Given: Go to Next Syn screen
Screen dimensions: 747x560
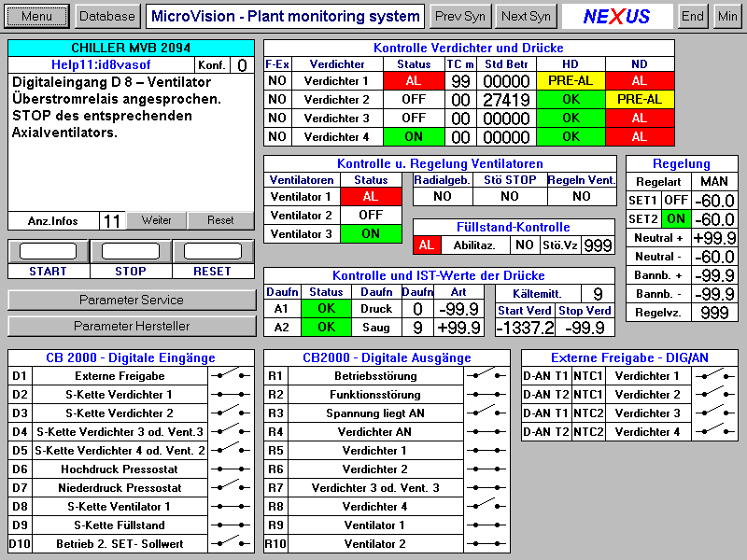Looking at the screenshot, I should pyautogui.click(x=526, y=16).
